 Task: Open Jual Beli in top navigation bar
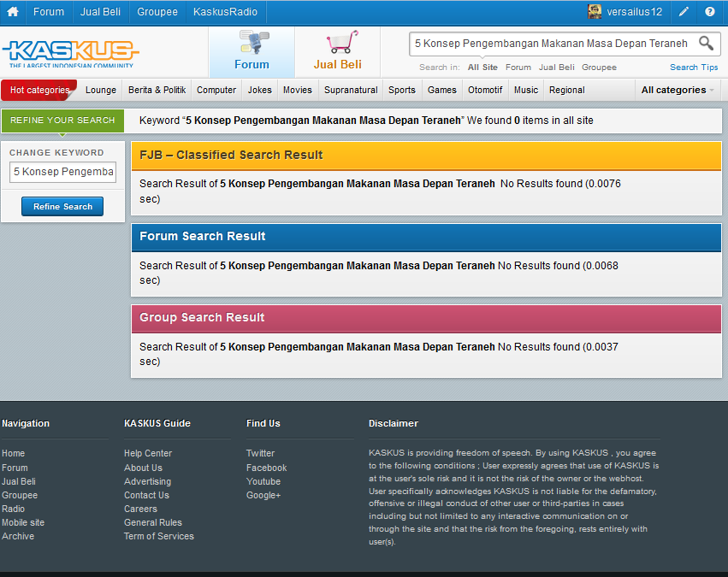(100, 12)
